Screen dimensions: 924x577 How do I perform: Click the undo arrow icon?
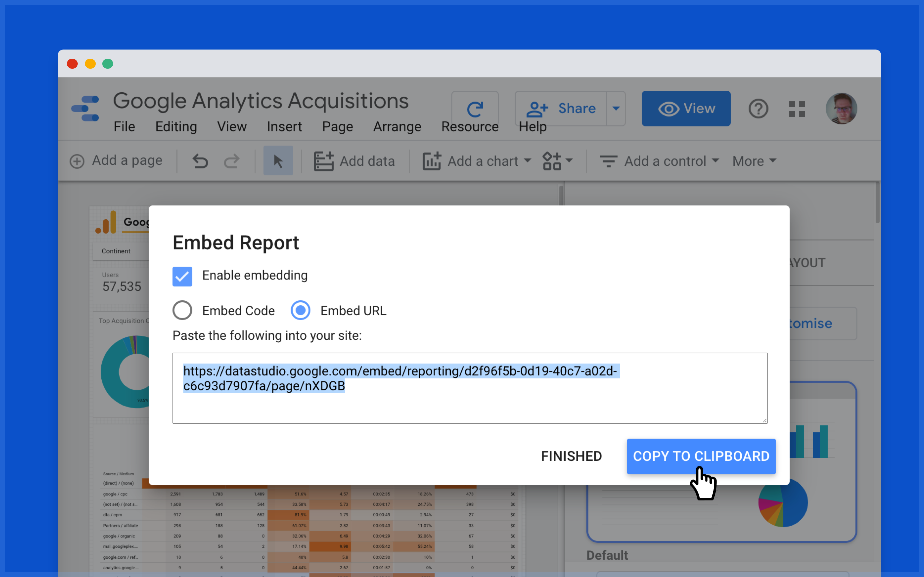pos(200,161)
